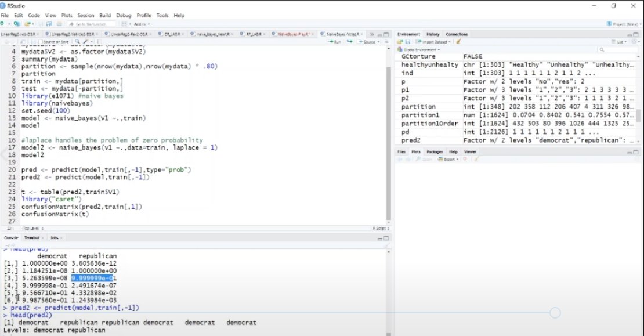
Task: Click Remove current plot red icon
Action: (x=465, y=159)
